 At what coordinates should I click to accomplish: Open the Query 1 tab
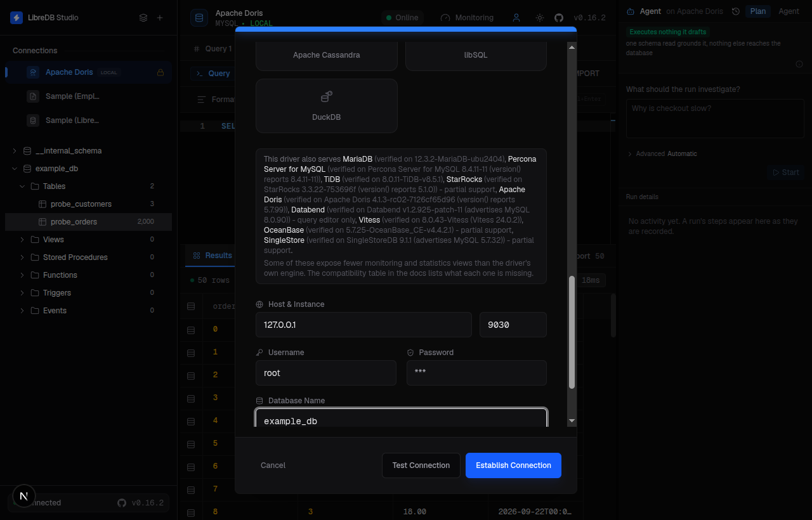(213, 49)
